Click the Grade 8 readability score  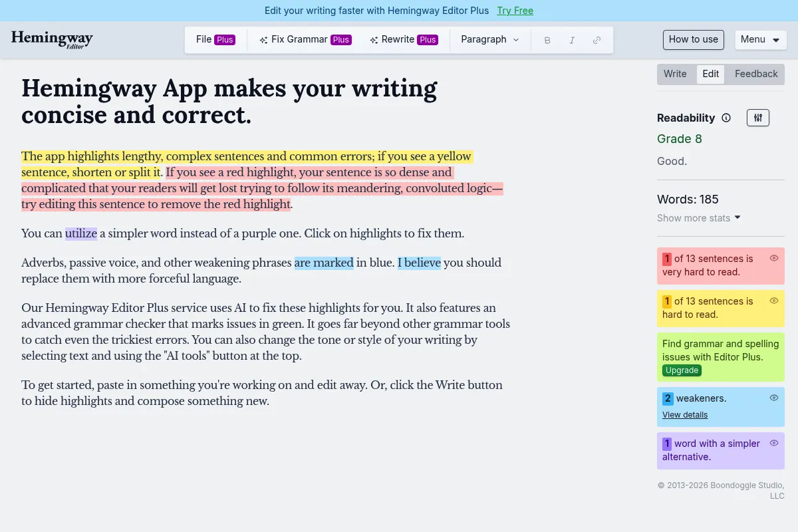pyautogui.click(x=680, y=139)
